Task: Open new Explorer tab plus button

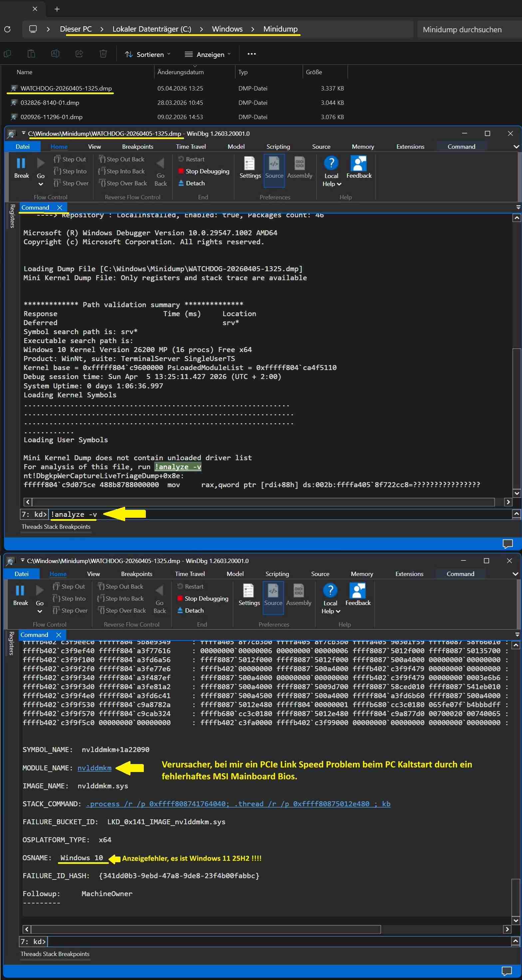Action: pos(57,9)
